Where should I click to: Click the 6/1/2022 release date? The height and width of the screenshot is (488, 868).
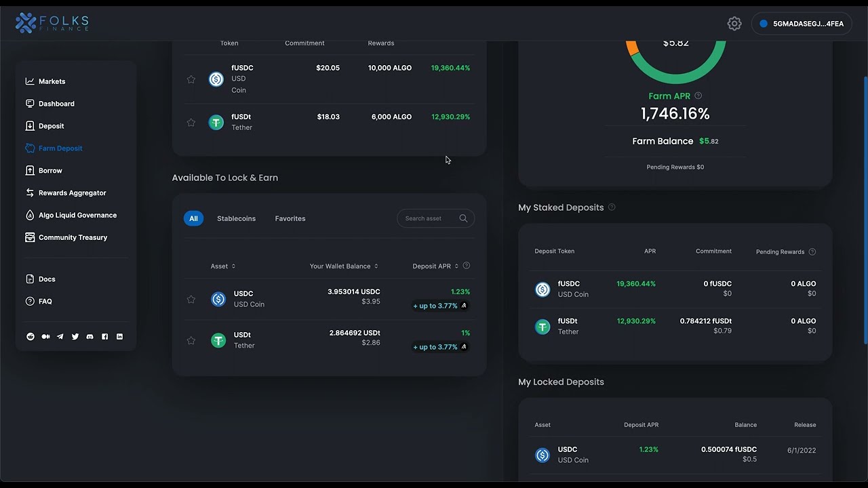pyautogui.click(x=802, y=450)
